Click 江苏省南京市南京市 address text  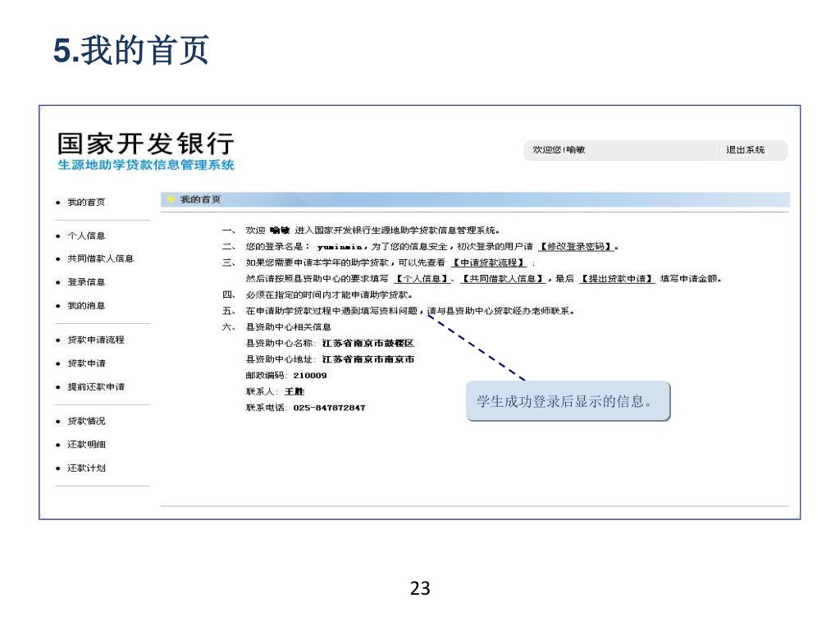pos(368,359)
